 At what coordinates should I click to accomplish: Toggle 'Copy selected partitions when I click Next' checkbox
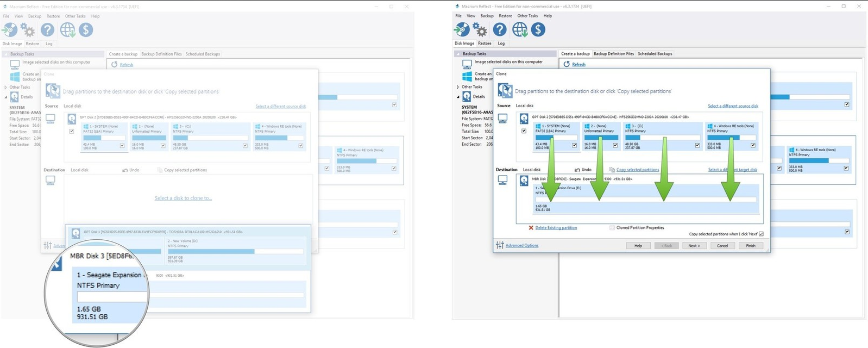pos(761,234)
